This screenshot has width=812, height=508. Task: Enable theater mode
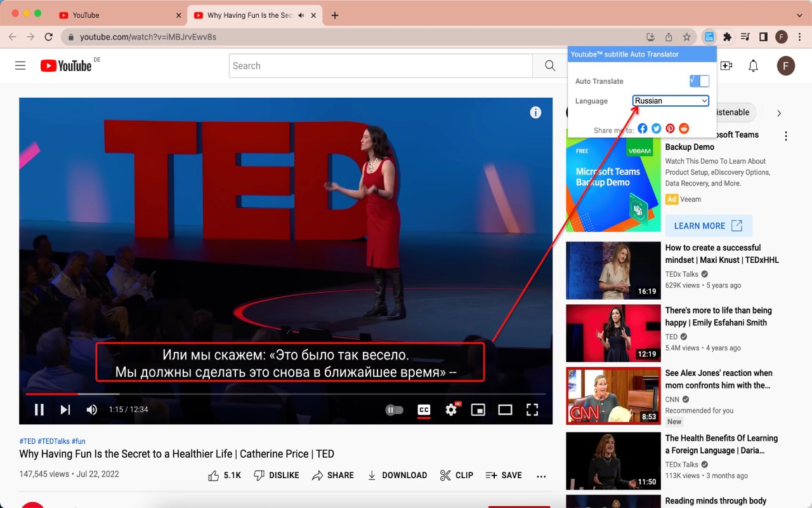coord(505,410)
